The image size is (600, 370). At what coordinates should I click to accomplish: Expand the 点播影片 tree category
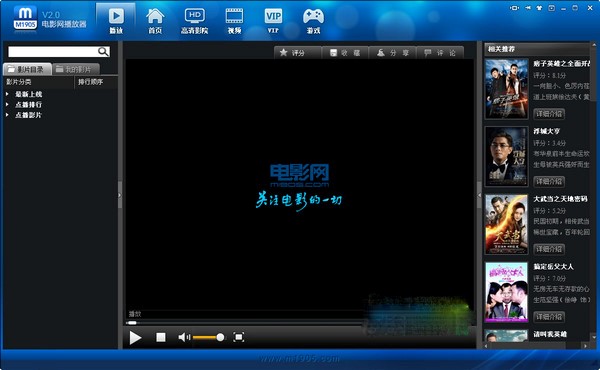7,114
